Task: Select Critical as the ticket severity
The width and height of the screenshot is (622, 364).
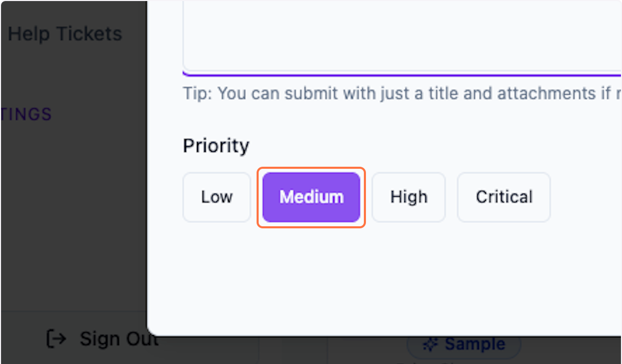Action: (503, 197)
